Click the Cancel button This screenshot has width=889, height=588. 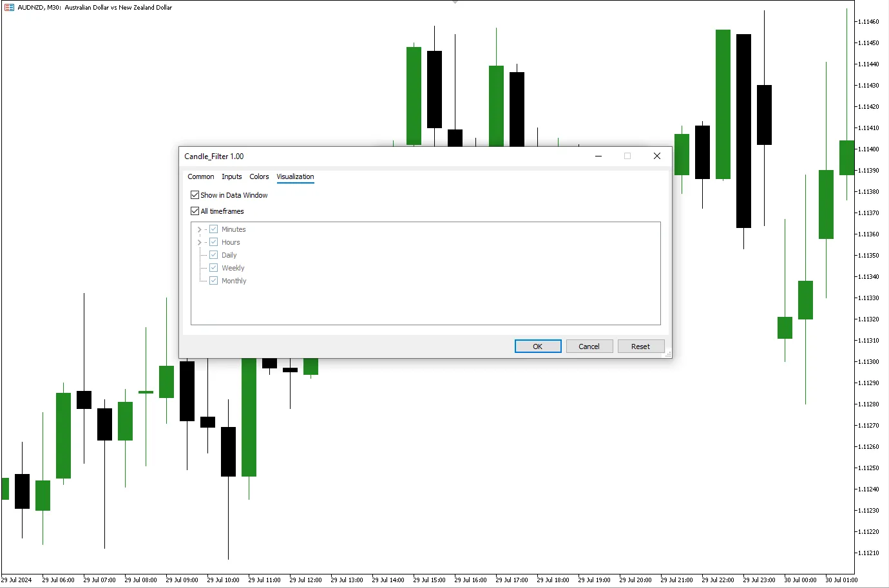point(589,346)
